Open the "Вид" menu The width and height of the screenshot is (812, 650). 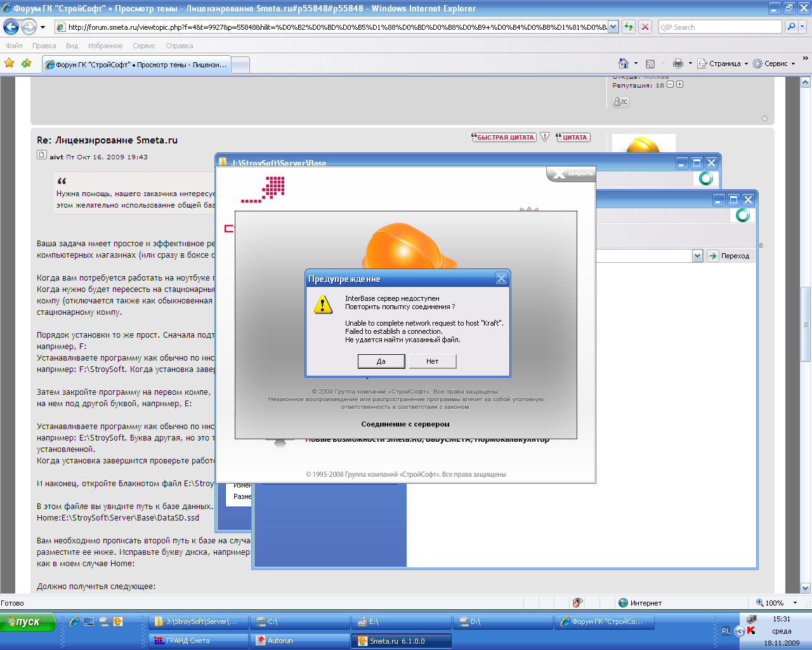72,46
